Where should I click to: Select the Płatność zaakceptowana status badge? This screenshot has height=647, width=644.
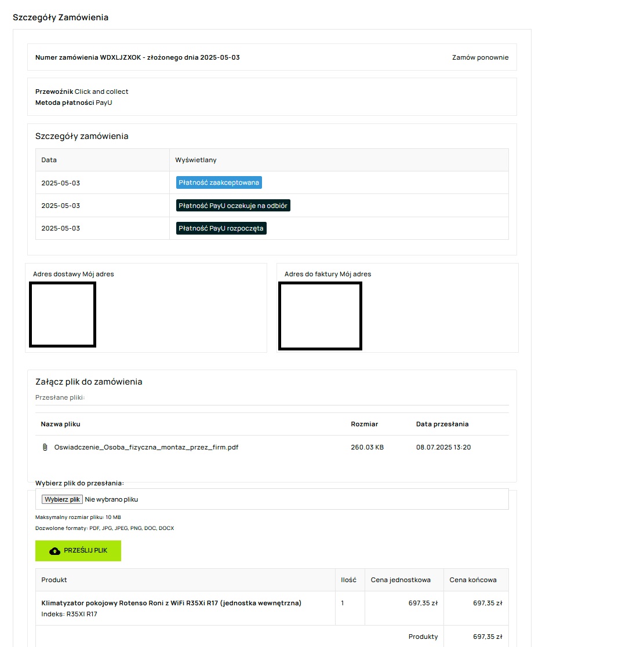click(x=219, y=182)
